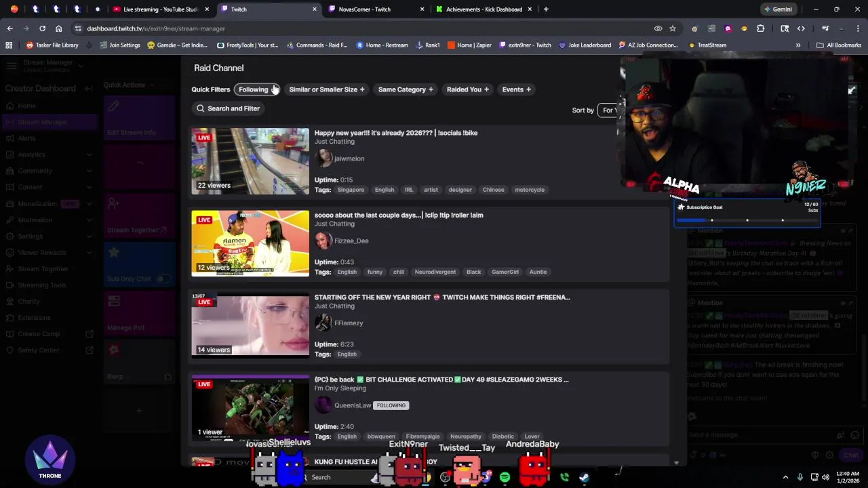Open jaiwmelon's avatar icon
868x488 pixels.
pos(323,159)
